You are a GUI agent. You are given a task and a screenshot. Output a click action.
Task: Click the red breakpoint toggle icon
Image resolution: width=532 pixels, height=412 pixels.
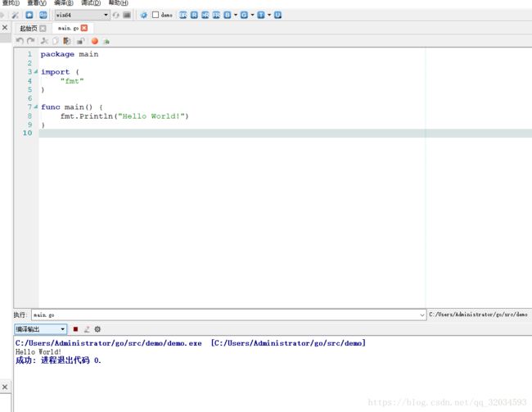94,41
